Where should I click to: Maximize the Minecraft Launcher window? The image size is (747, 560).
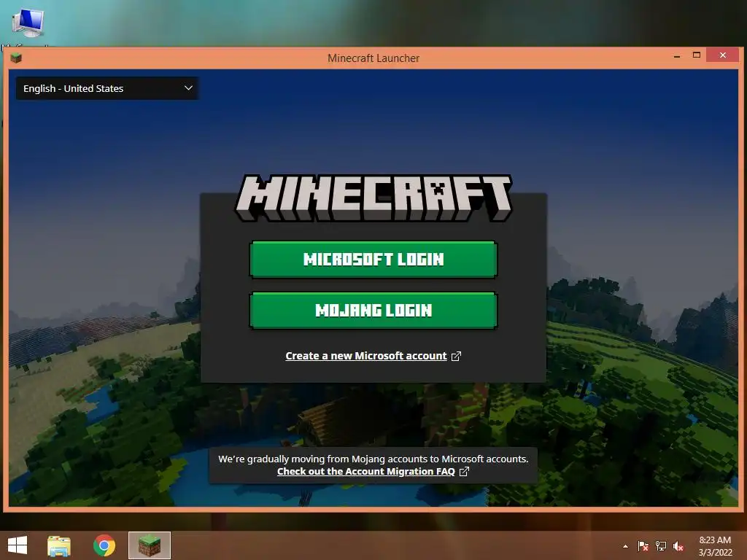point(697,55)
